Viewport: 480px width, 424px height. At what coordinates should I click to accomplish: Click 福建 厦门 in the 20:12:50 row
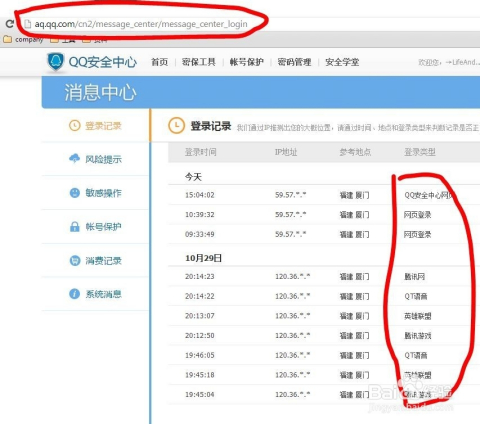point(354,335)
